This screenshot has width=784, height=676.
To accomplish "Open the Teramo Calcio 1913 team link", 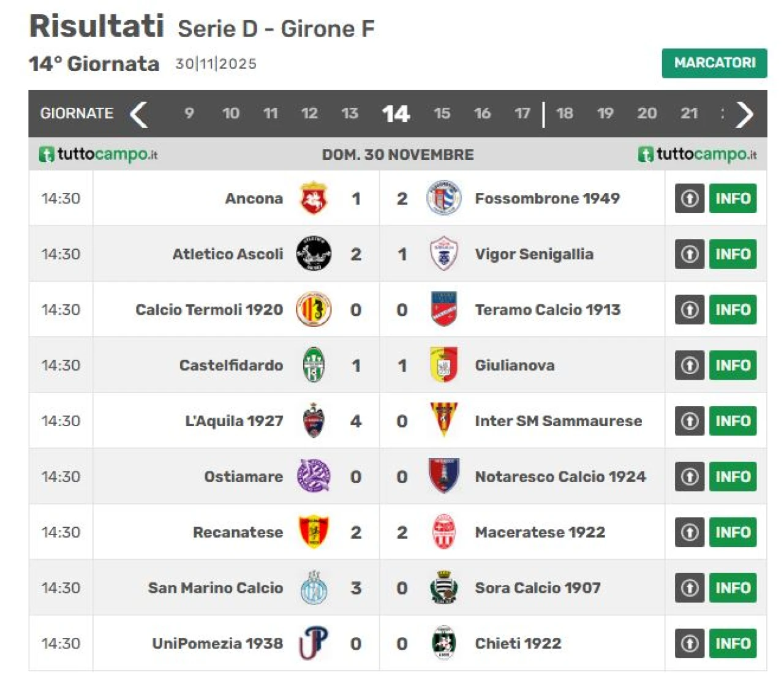I will [x=548, y=309].
